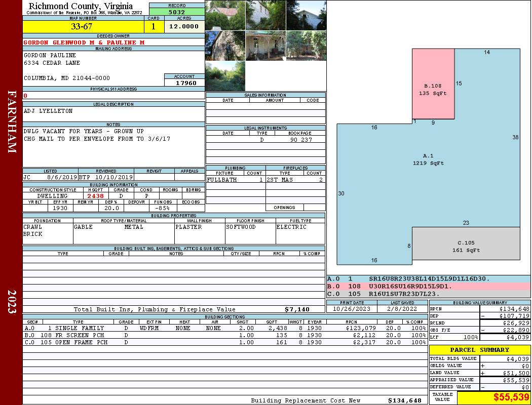The width and height of the screenshot is (532, 405).
Task: Click red taxable value $55,539
Action: 511,397
